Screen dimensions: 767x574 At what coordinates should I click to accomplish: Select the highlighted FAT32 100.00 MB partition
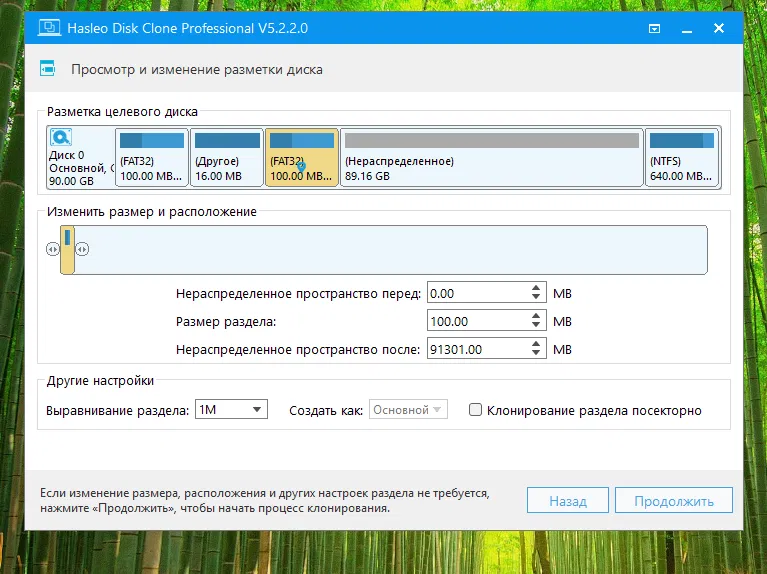click(x=302, y=158)
